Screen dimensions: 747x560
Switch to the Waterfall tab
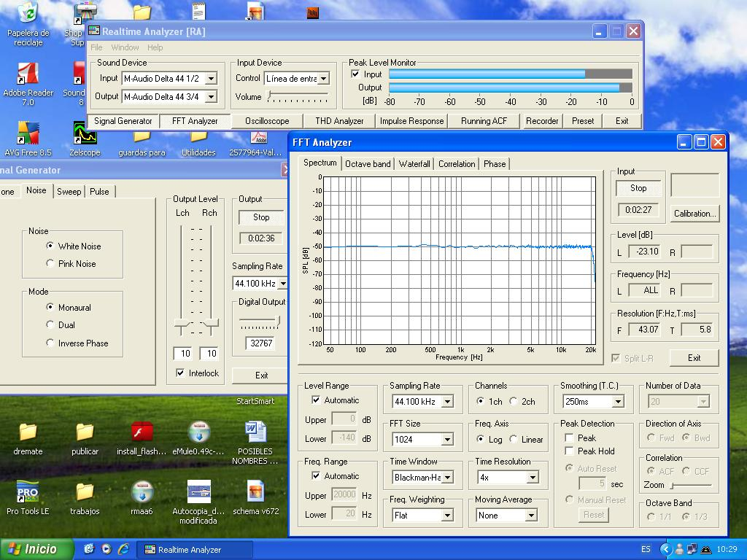414,164
